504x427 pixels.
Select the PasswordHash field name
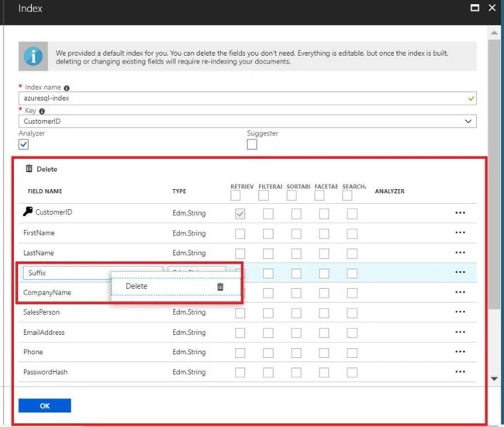[x=45, y=372]
